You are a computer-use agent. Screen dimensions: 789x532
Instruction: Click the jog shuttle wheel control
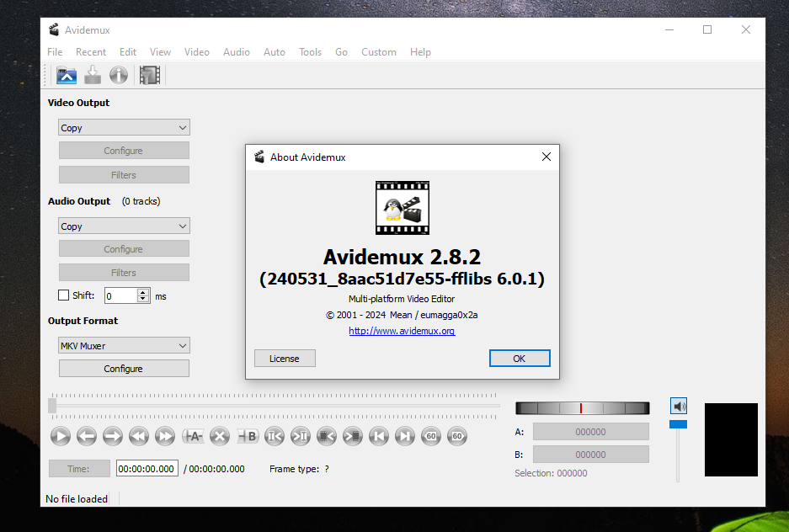[582, 407]
